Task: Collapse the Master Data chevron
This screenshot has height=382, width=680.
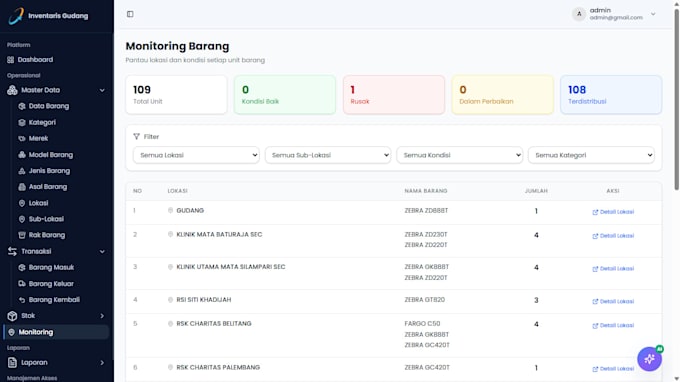Action: (x=102, y=90)
